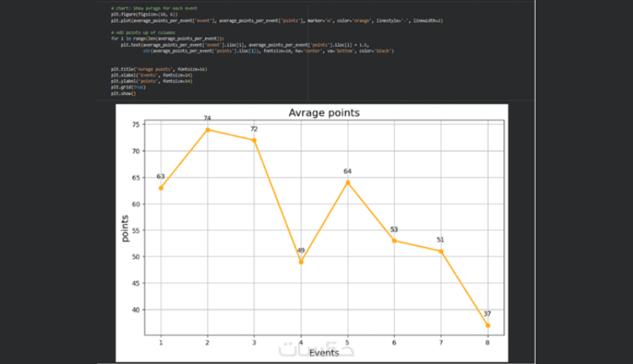Click the "Events" x-axis label

click(324, 353)
